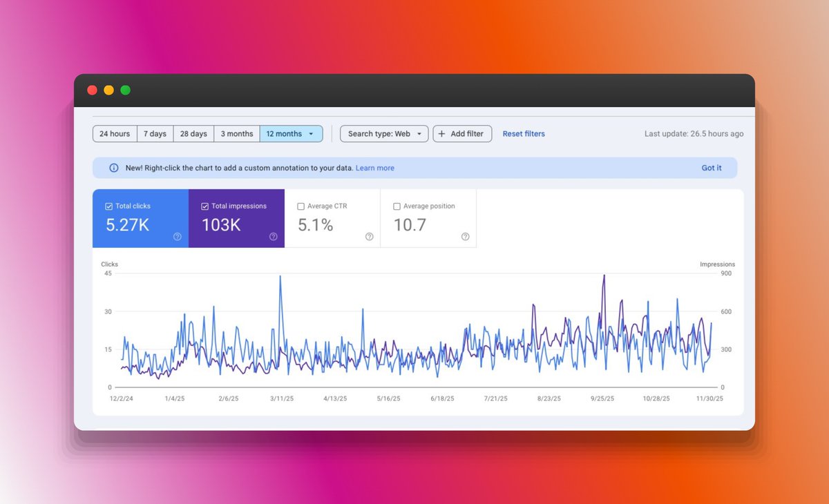The height and width of the screenshot is (504, 829).
Task: Enable the Average position checkbox
Action: [397, 206]
